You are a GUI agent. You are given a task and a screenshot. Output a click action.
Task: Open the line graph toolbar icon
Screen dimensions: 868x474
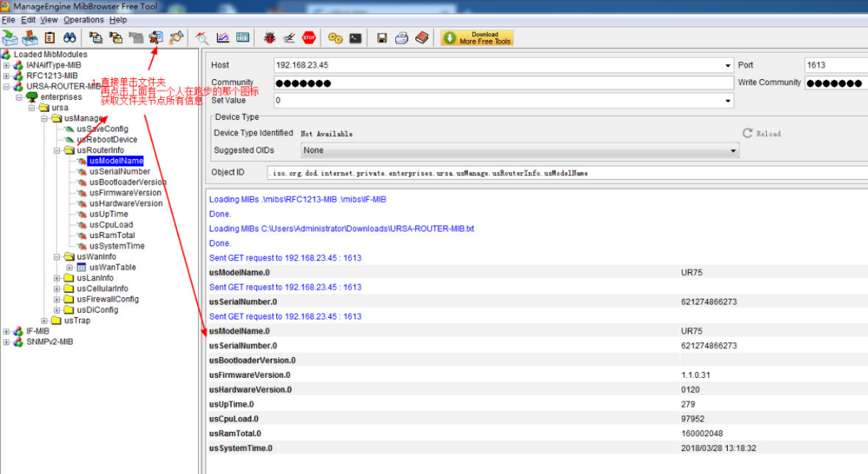pyautogui.click(x=222, y=38)
